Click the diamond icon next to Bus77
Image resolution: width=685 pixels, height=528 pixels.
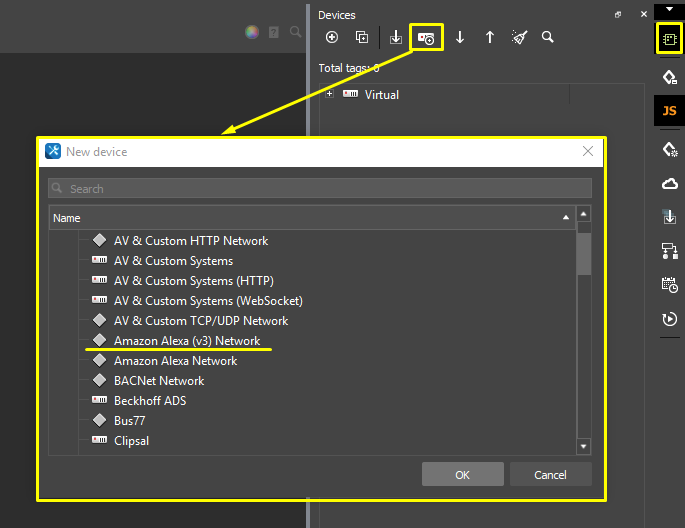coord(100,421)
